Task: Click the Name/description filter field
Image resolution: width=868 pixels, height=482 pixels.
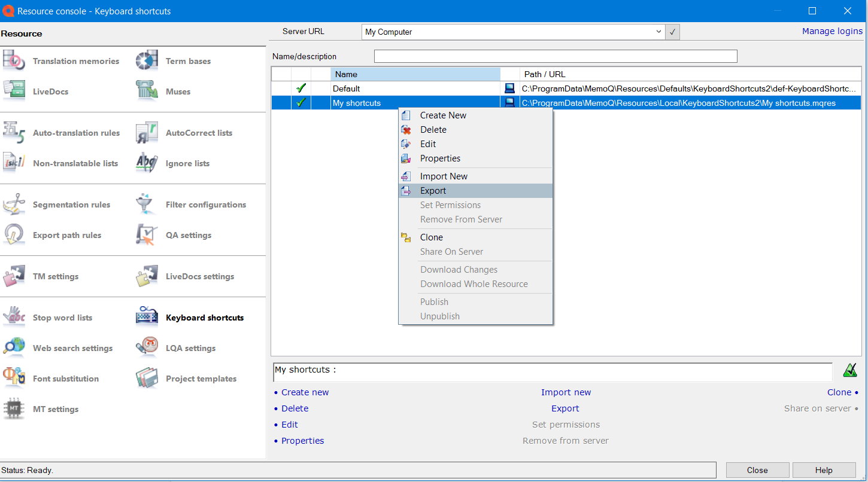Action: click(x=555, y=56)
